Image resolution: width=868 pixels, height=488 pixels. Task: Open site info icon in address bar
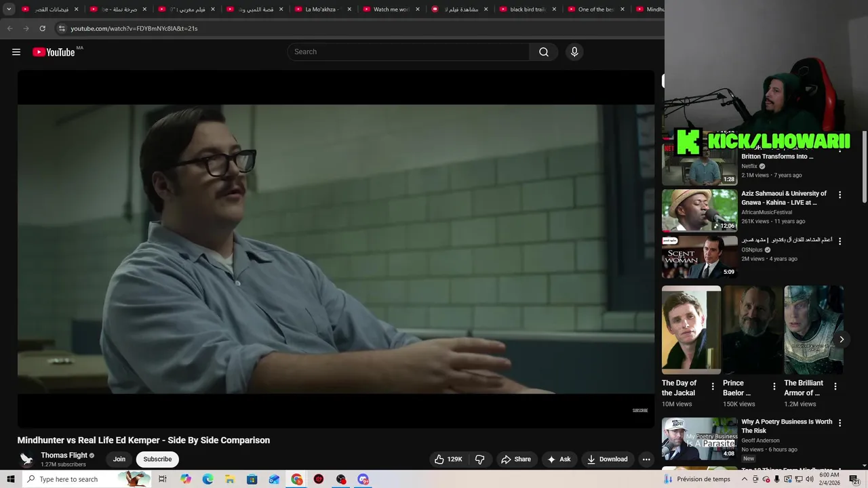point(61,28)
